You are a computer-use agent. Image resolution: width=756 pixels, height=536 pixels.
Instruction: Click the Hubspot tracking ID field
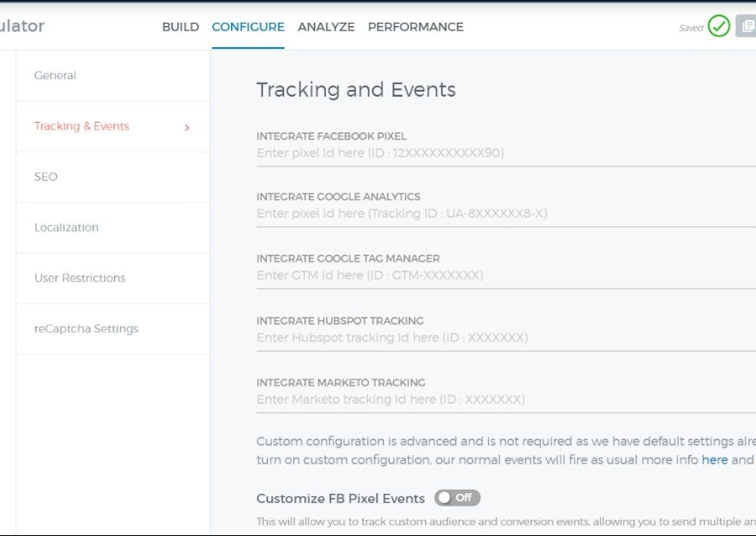pyautogui.click(x=504, y=338)
